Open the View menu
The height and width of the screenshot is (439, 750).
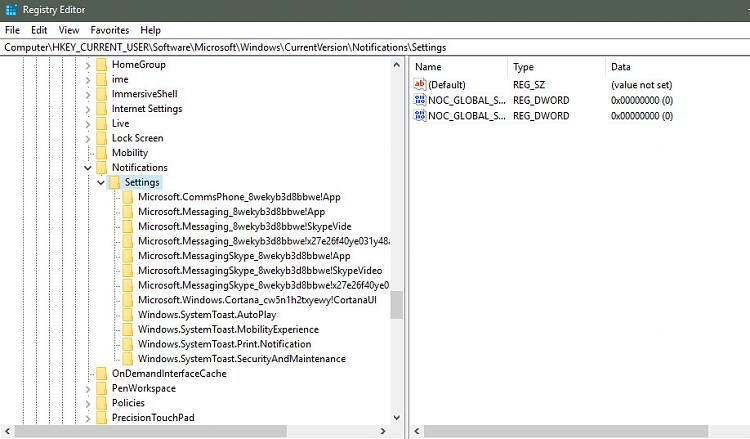click(69, 30)
